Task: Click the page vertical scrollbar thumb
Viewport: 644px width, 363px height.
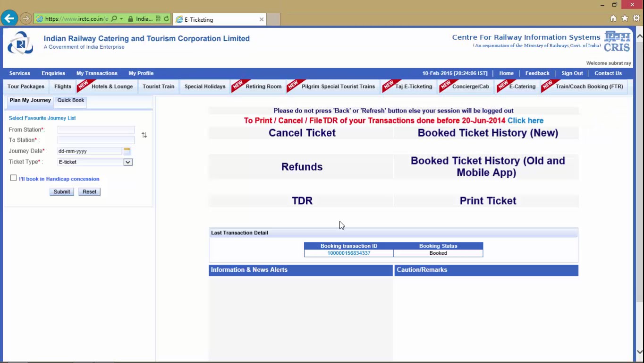Action: tap(640, 172)
